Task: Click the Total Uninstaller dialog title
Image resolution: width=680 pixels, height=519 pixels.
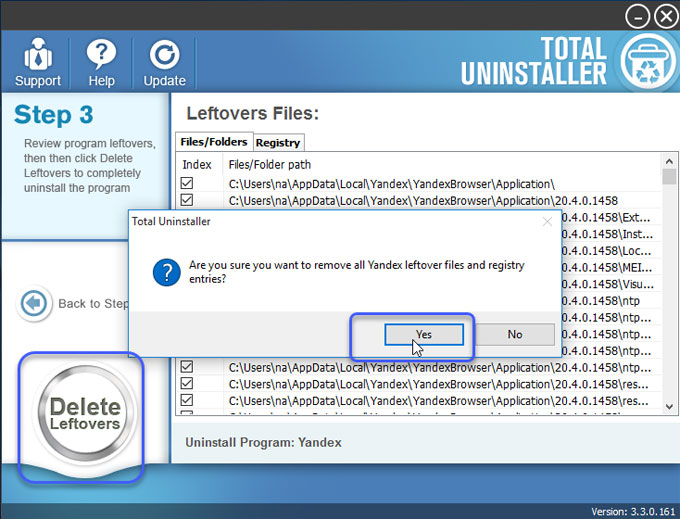Action: 171,222
